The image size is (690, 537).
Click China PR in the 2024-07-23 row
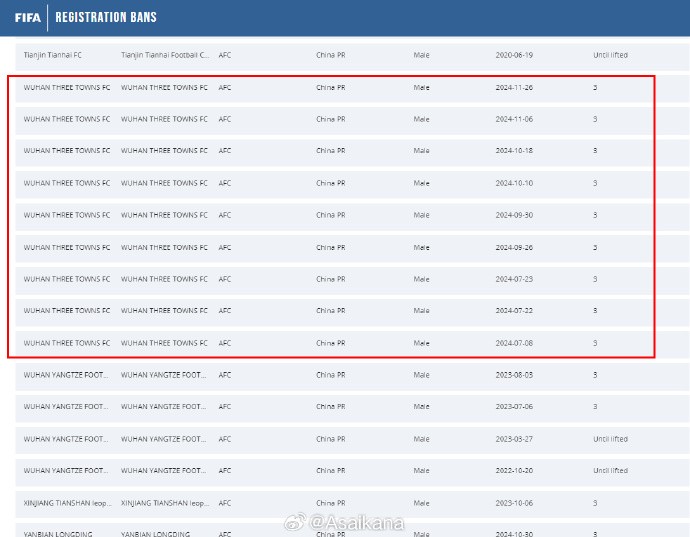331,279
